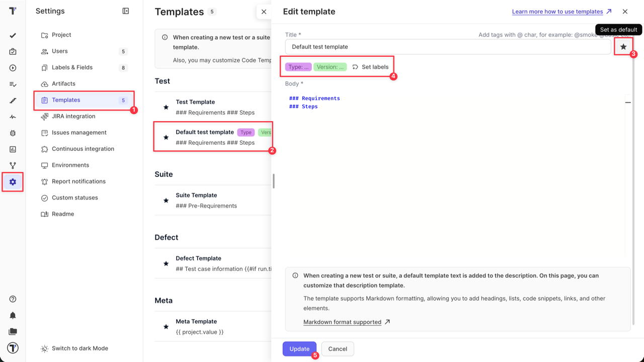Click the bug icon in left rail
Viewport: 644px width, 362px height.
pos(13,133)
